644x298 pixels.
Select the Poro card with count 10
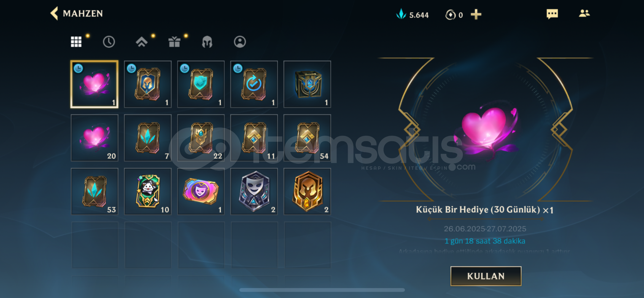point(148,191)
